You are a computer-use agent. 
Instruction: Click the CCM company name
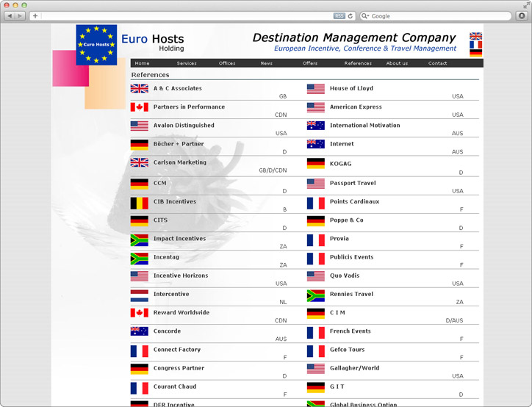159,183
